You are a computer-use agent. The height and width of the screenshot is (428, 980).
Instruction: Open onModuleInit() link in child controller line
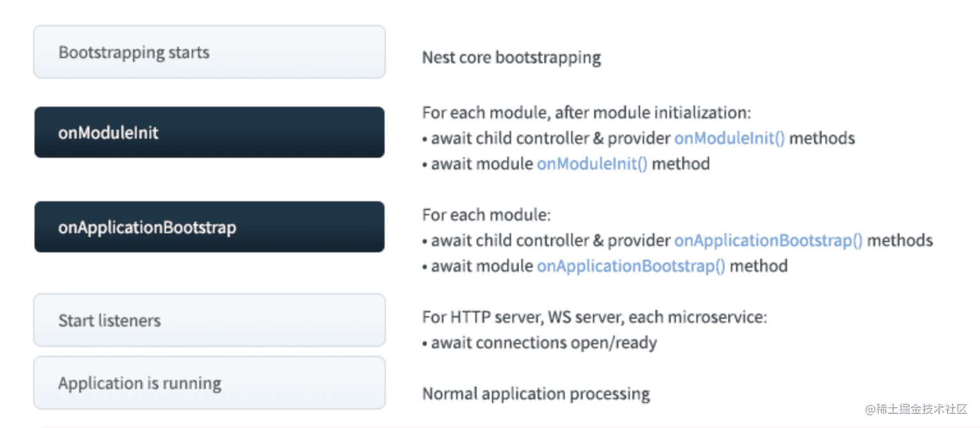pyautogui.click(x=730, y=138)
